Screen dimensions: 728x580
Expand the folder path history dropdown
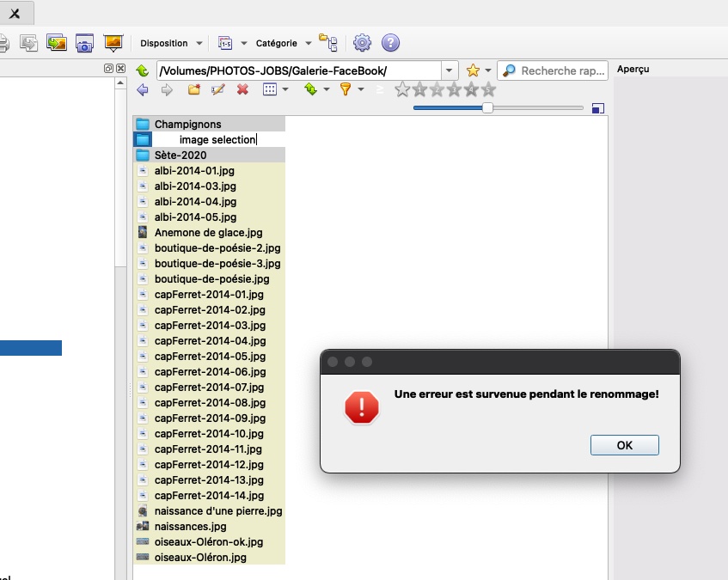(x=449, y=70)
